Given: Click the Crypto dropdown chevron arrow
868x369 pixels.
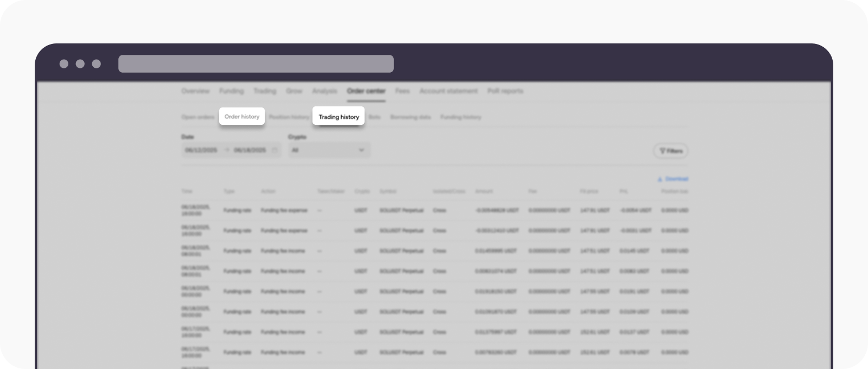Looking at the screenshot, I should coord(361,150).
